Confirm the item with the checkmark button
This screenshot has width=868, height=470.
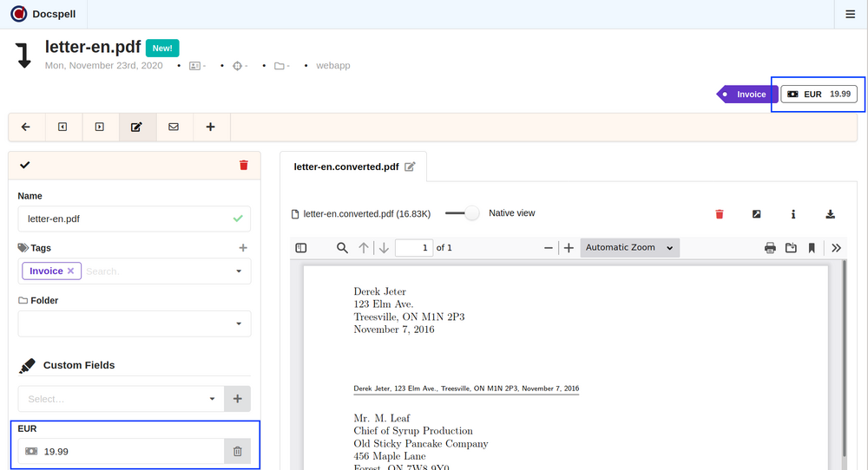24,165
